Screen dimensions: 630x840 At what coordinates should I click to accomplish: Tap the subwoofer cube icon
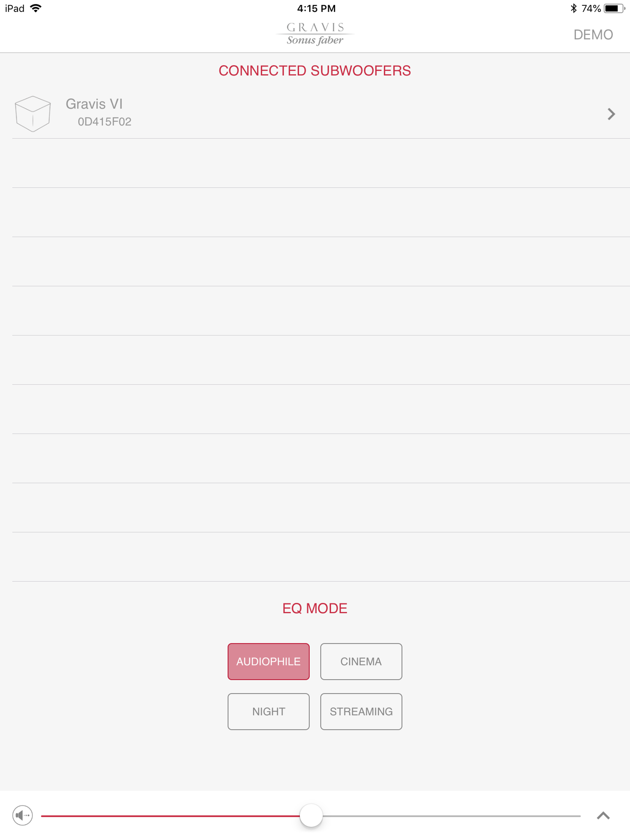tap(33, 113)
